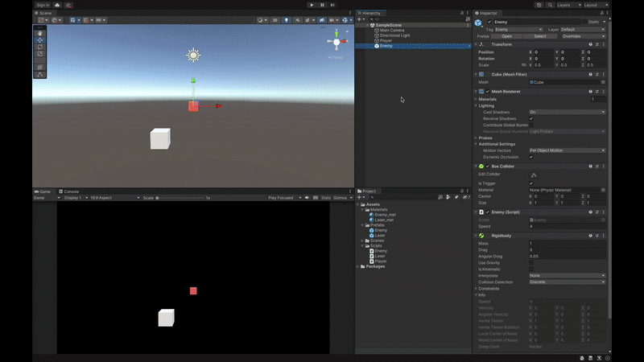Select Main Camera in Hierarchy

(x=392, y=31)
